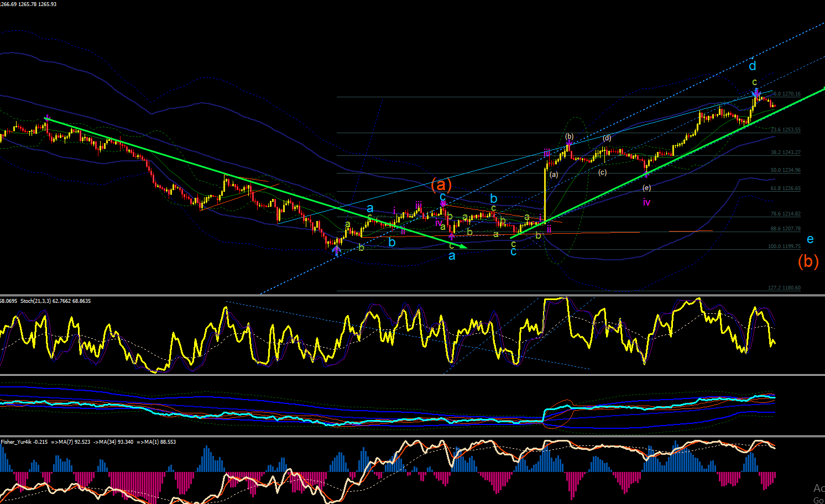Select the yellow-green c label below blue d

(754, 82)
